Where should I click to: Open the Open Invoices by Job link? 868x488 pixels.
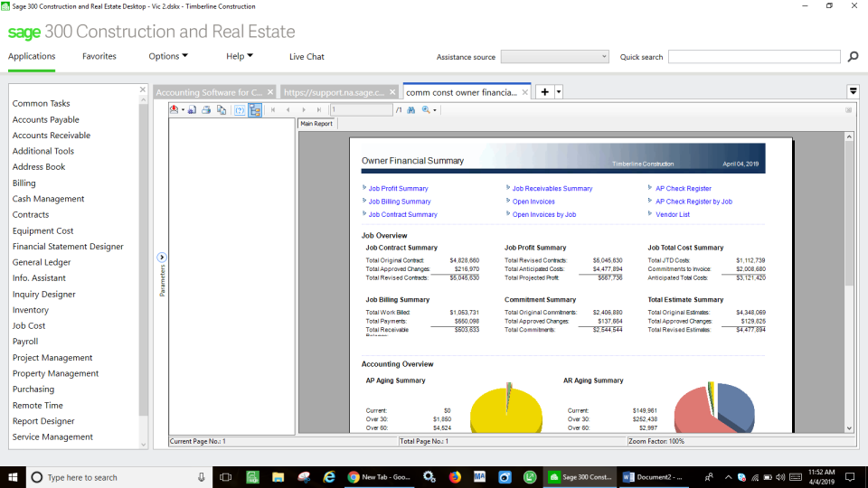tap(544, 215)
